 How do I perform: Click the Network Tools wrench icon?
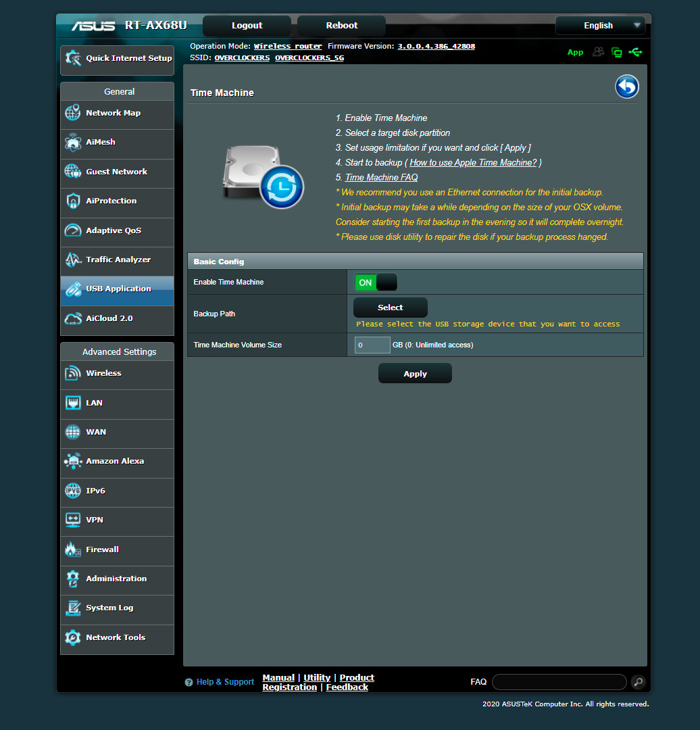pyautogui.click(x=72, y=637)
